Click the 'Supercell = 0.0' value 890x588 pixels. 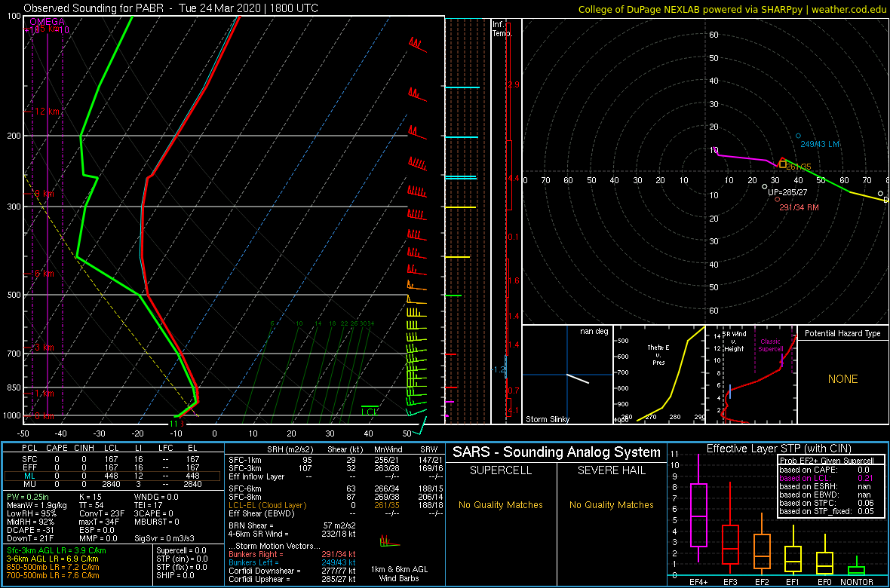pyautogui.click(x=181, y=550)
